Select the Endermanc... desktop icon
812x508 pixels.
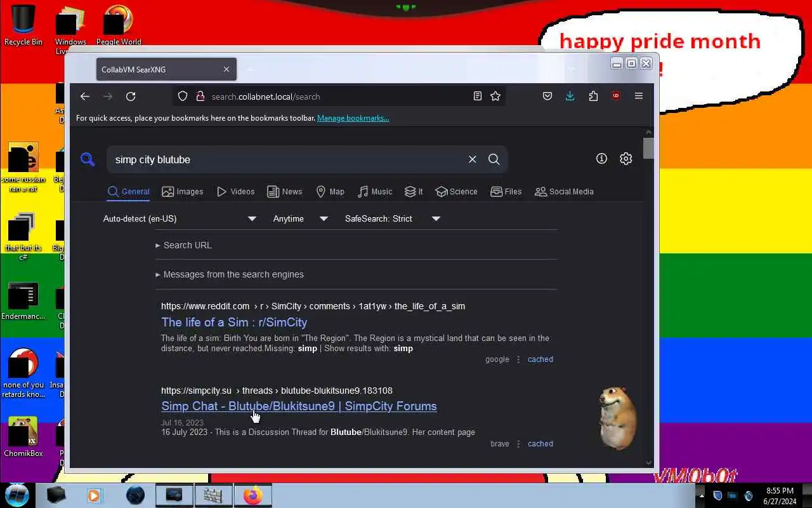23,302
